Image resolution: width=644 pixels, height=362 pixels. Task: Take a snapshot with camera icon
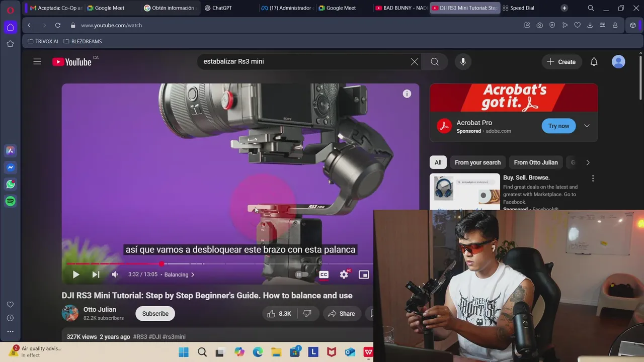[x=539, y=25]
